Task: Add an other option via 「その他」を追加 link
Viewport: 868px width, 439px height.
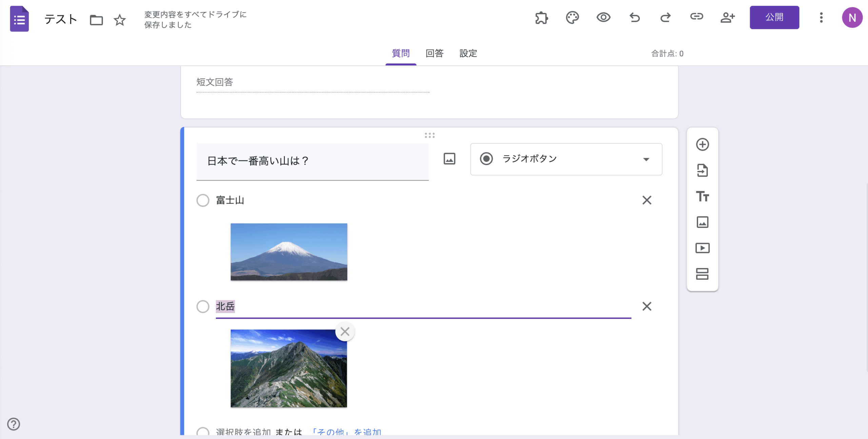Action: (x=347, y=432)
